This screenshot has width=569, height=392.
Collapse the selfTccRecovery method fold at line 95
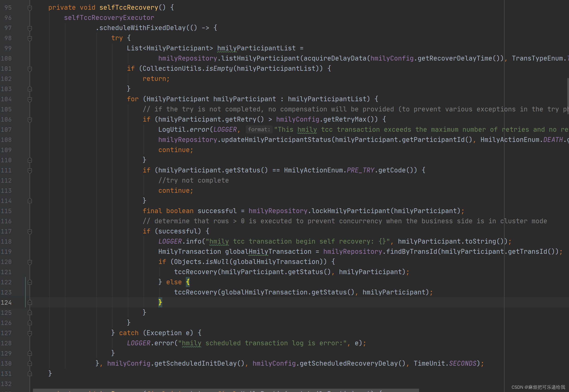pos(30,8)
